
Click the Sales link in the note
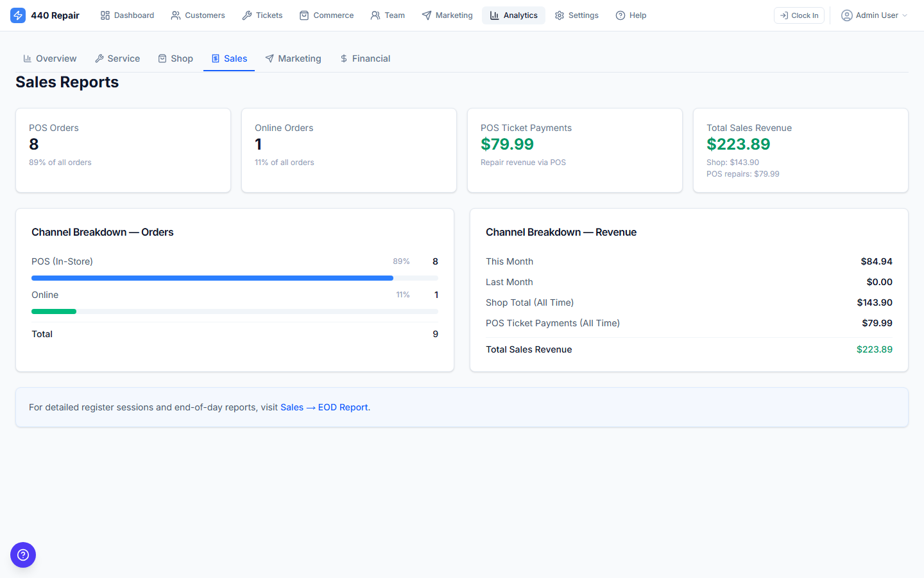292,407
